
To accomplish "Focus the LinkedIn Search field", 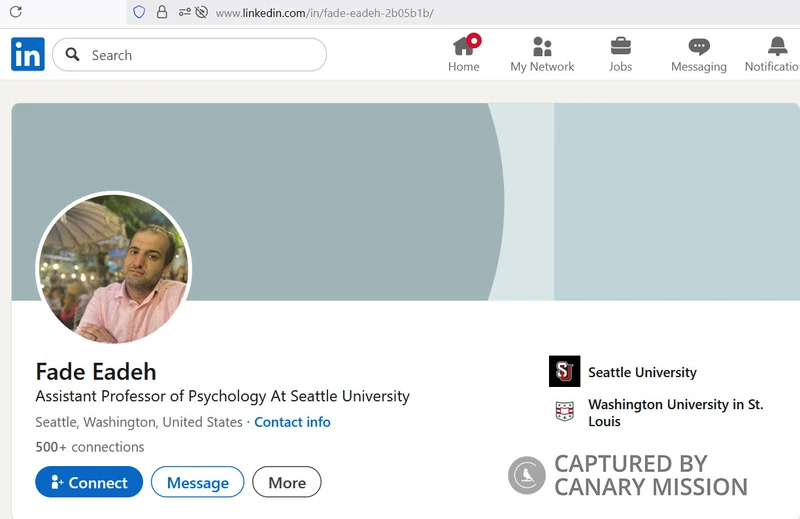I will click(x=189, y=55).
